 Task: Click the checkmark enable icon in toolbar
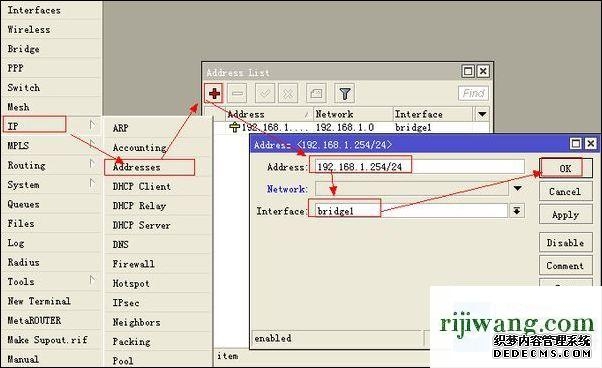(x=265, y=93)
